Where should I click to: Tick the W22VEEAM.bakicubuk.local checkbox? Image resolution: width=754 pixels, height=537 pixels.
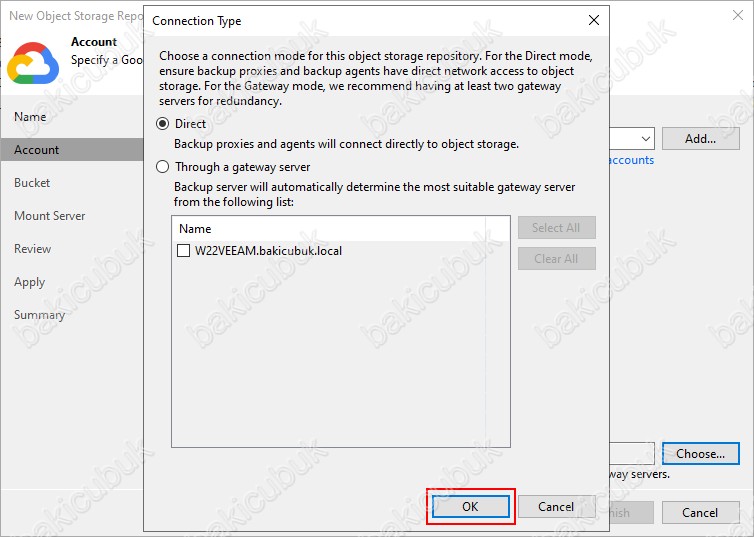183,250
